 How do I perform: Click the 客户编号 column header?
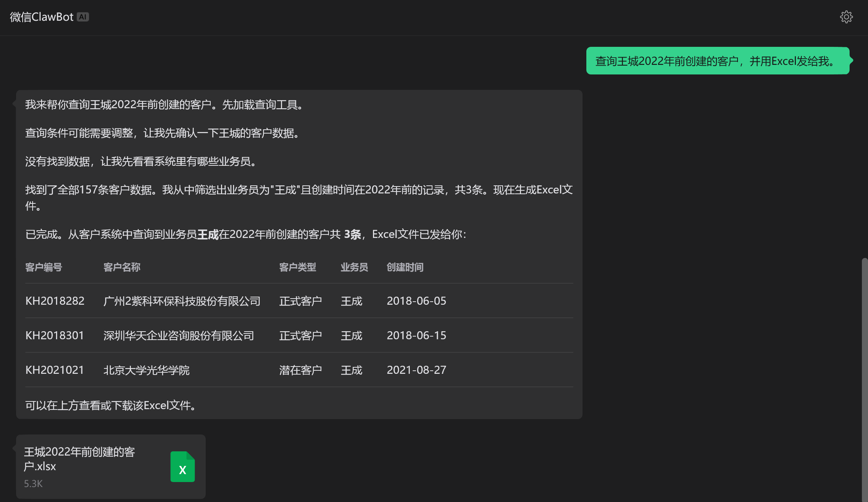coord(44,267)
